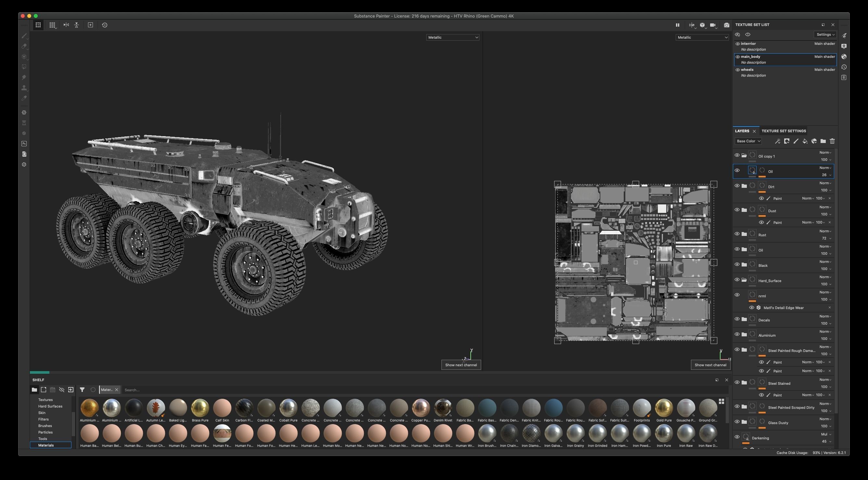Toggle symmetry icon in top toolbar
Screen dimensions: 868x480
coord(66,25)
